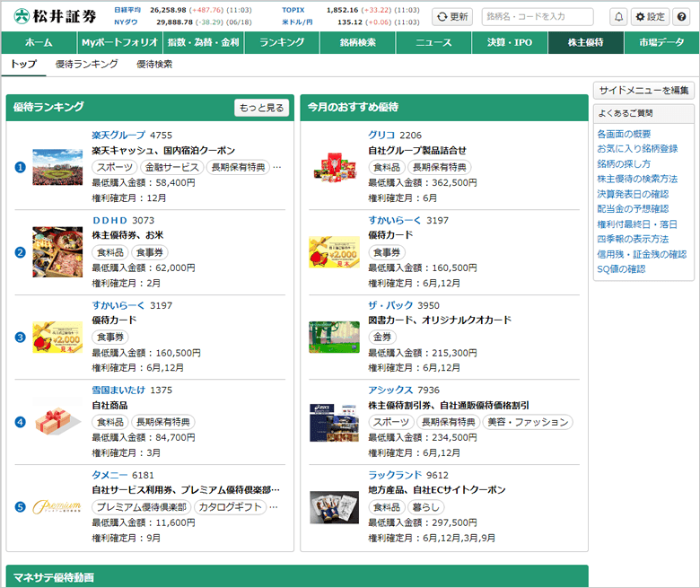Click もっと見る in 優待ランキング header
This screenshot has width=700, height=588.
pyautogui.click(x=262, y=108)
